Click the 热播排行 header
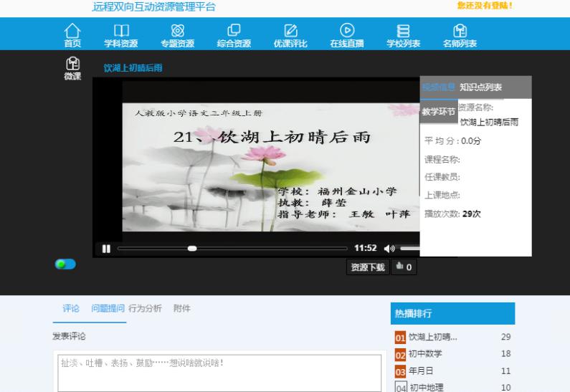This screenshot has height=392, width=570. (x=452, y=313)
